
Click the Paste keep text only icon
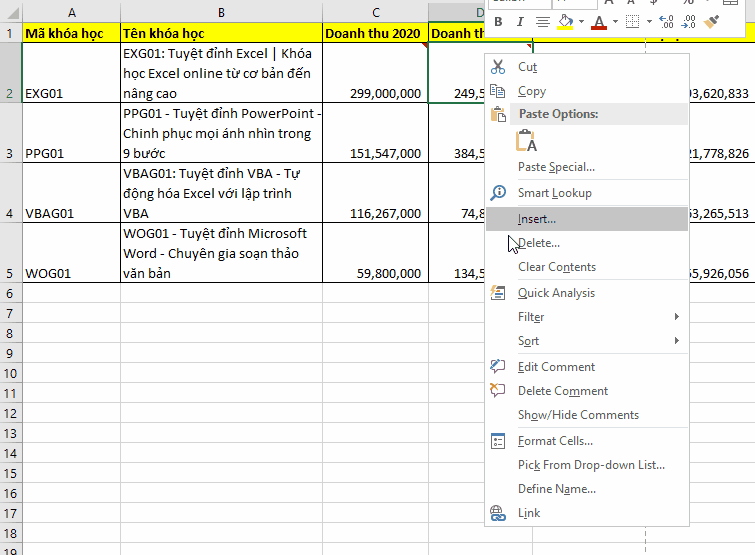[x=527, y=141]
